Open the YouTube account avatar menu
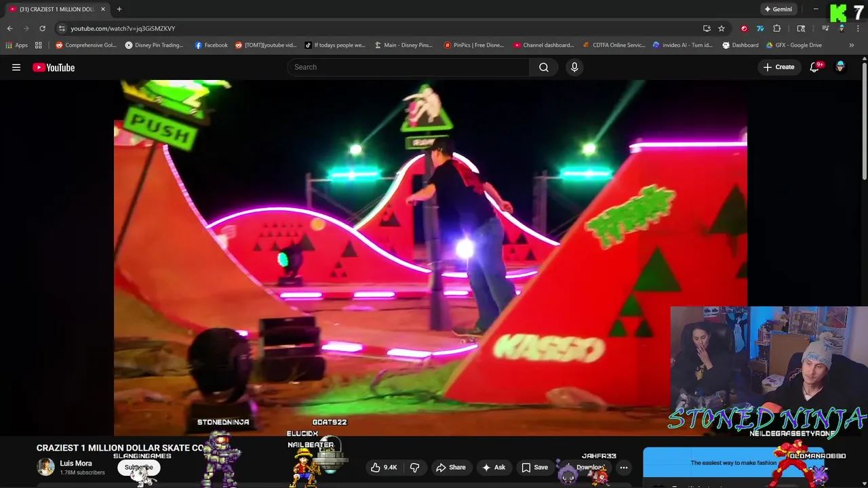 tap(840, 67)
